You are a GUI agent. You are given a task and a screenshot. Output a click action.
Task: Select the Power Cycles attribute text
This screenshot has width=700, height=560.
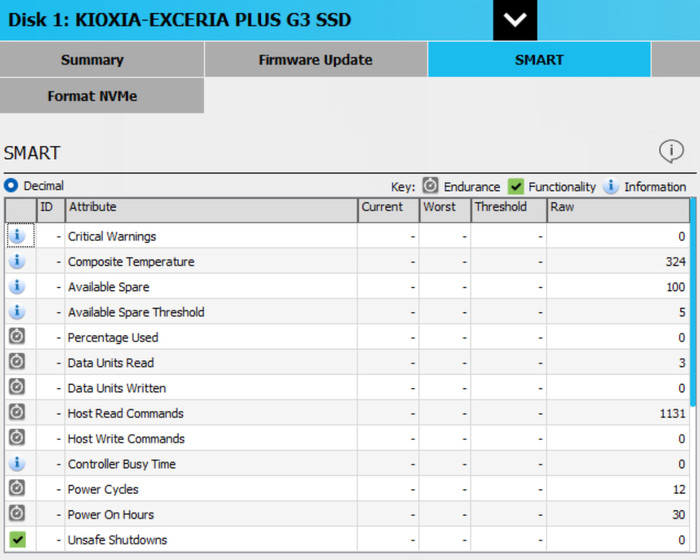[x=103, y=489]
